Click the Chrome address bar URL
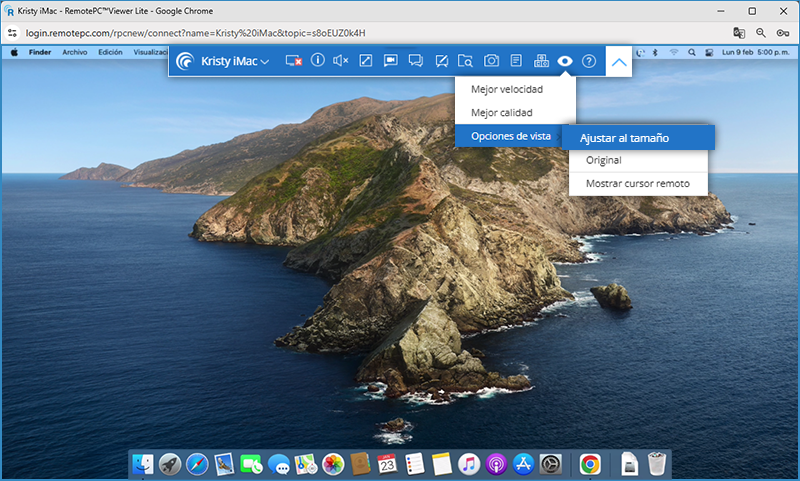 tap(195, 33)
